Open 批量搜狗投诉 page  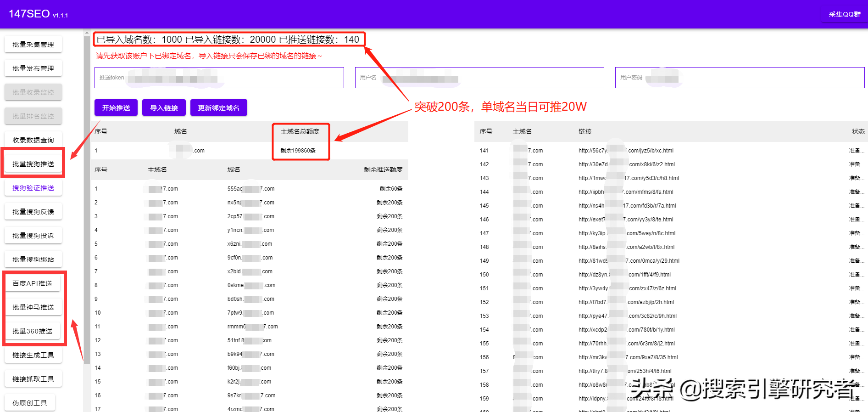click(33, 236)
